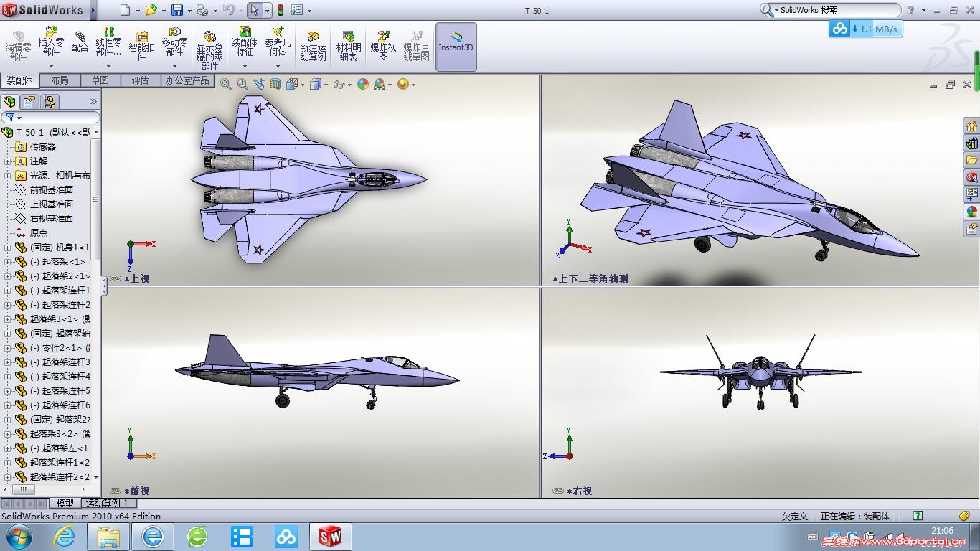The image size is (980, 551).
Task: Click the 爆炸视图 (Exploded View) tool
Action: point(383,46)
